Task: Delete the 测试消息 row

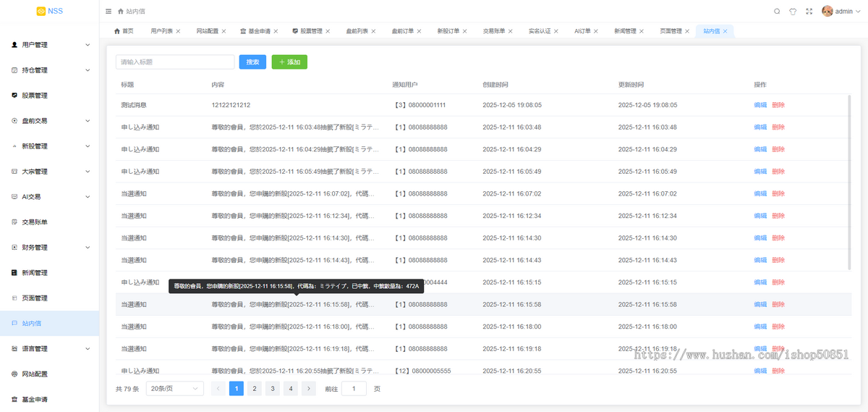Action: (x=778, y=105)
